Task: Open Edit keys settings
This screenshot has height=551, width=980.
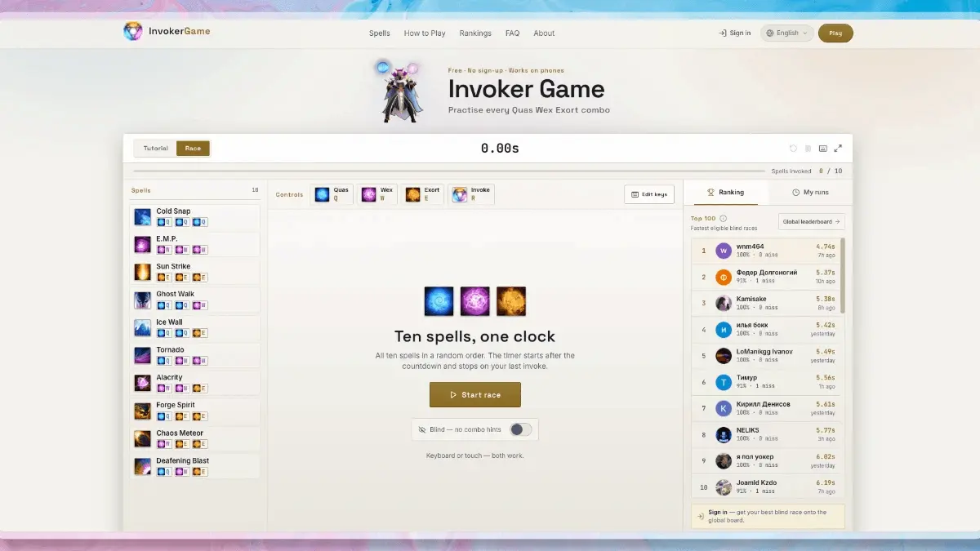Action: [x=649, y=194]
